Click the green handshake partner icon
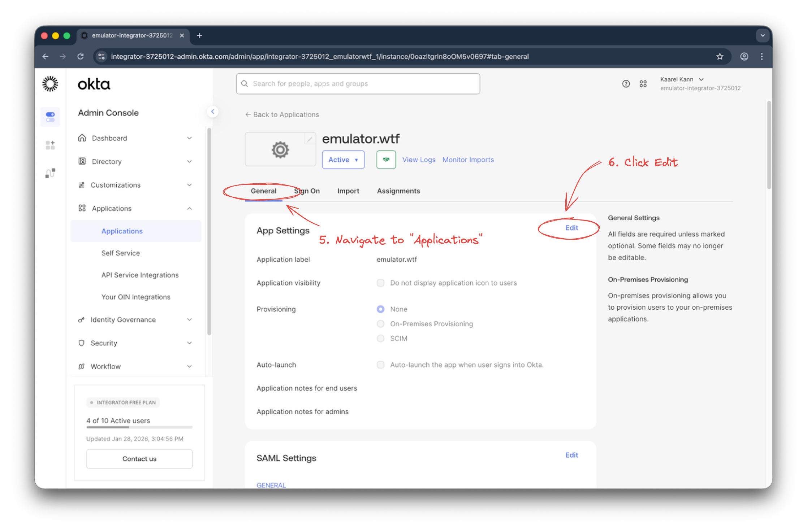The width and height of the screenshot is (807, 532). coord(386,160)
